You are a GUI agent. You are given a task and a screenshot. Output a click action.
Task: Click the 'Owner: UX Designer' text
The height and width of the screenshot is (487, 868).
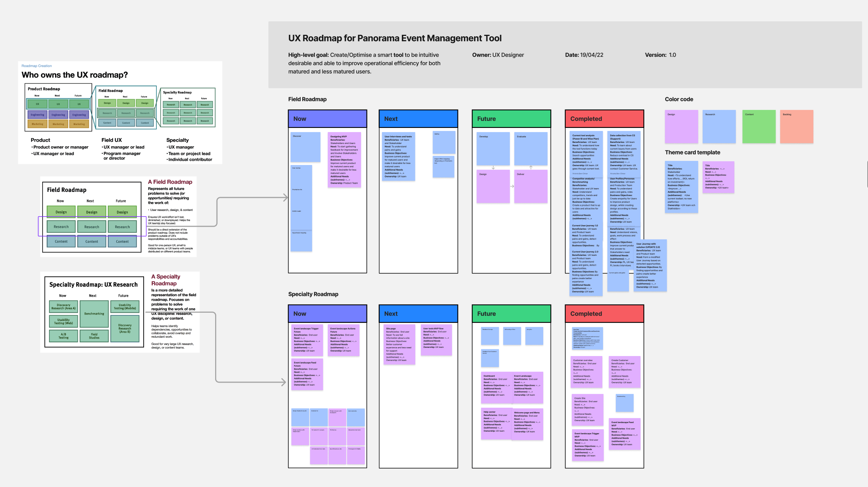[x=498, y=55]
